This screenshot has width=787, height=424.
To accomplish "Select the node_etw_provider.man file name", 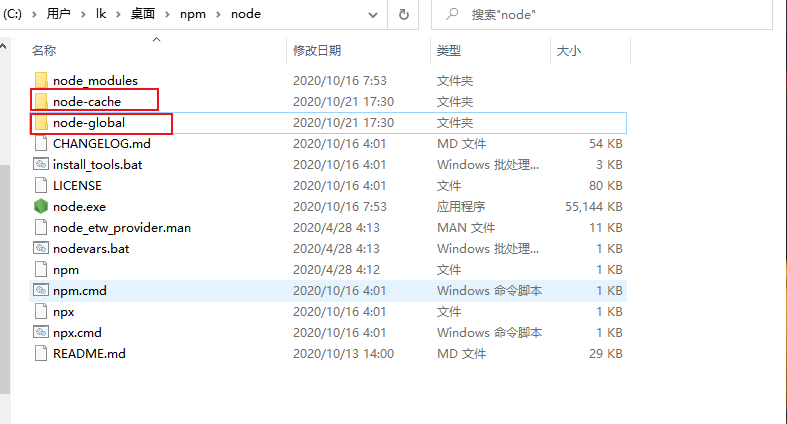I will (122, 228).
